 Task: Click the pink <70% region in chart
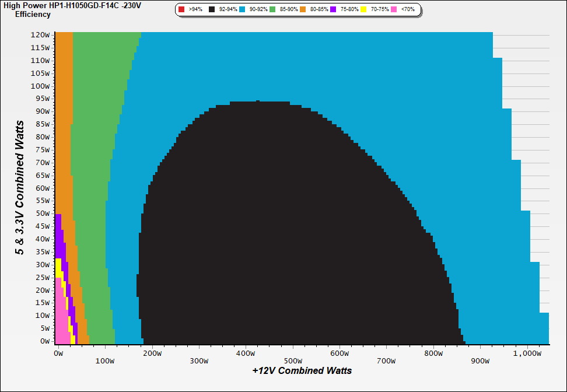coord(60,321)
